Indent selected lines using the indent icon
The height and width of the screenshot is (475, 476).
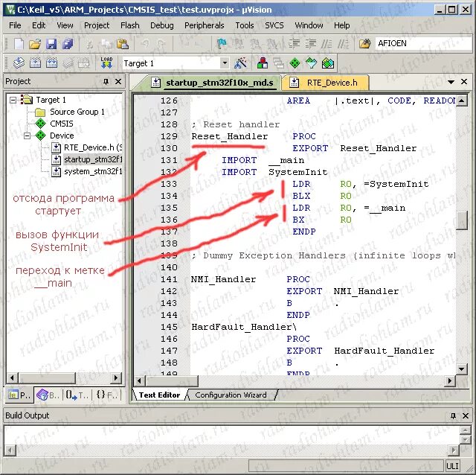point(295,44)
